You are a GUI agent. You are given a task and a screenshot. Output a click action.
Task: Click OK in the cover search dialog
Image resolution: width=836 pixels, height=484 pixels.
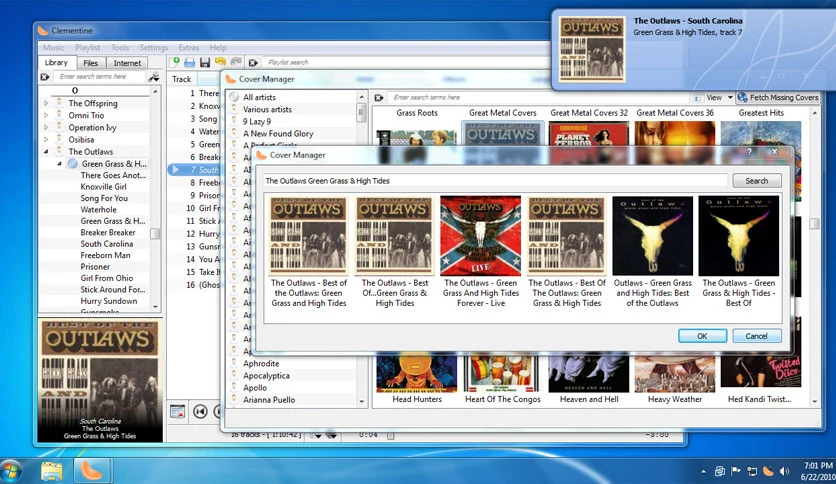[702, 336]
